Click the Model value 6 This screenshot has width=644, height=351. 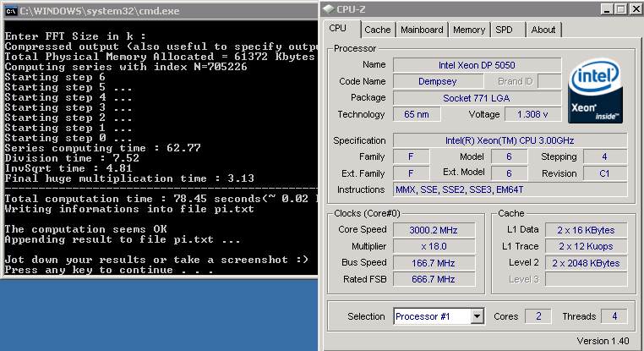[510, 156]
